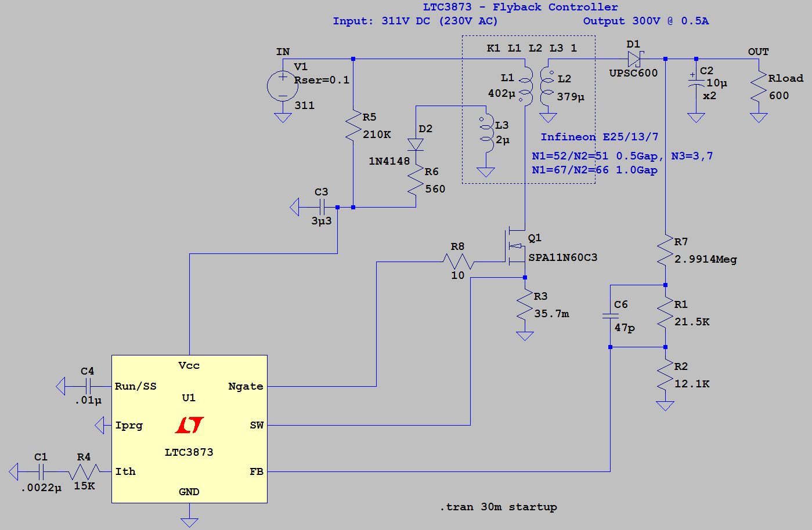Click the '600' value of Rload
The image size is (812, 530).
point(779,96)
